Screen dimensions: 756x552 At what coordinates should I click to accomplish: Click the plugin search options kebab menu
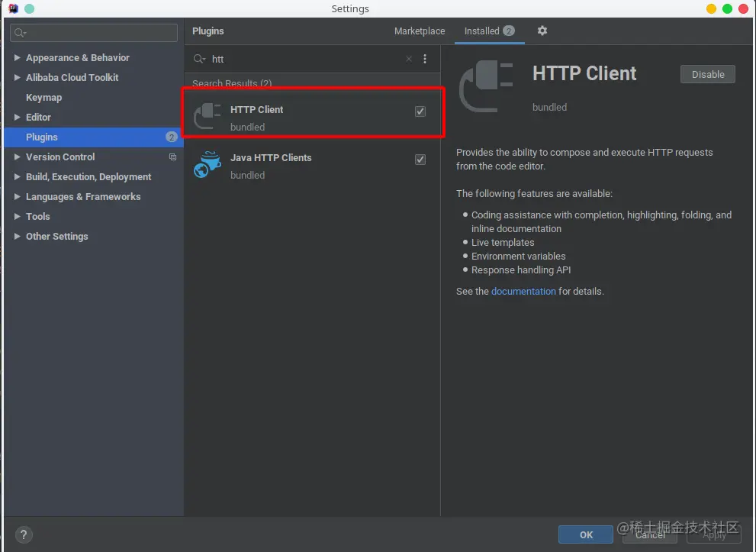[x=425, y=59]
